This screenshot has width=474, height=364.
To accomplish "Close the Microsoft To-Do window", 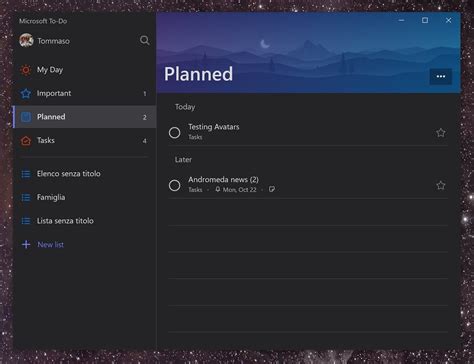I will (448, 20).
